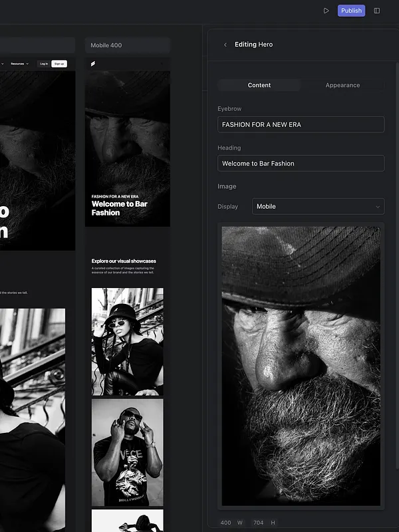Image resolution: width=399 pixels, height=532 pixels.
Task: Go back from Editing Hero panel
Action: tap(225, 45)
